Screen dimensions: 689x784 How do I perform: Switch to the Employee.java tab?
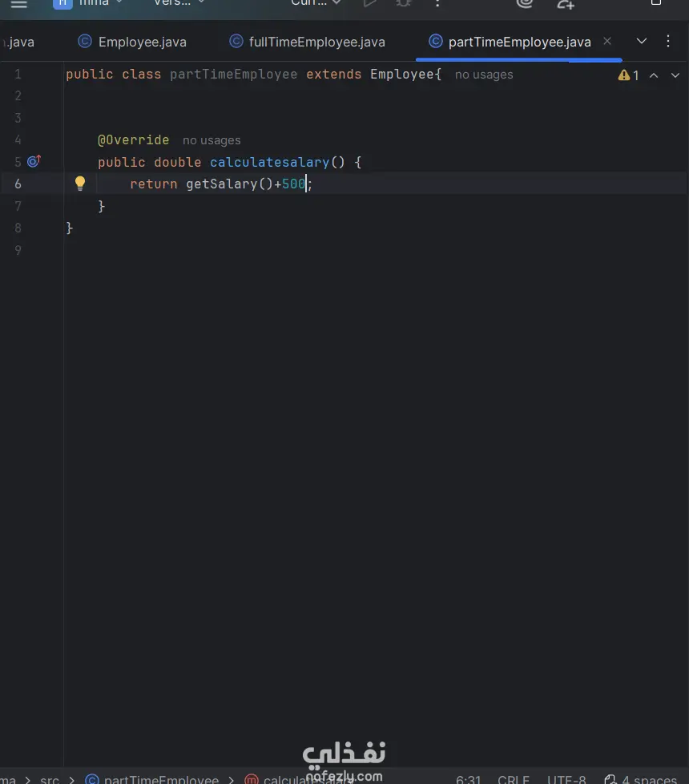click(142, 42)
